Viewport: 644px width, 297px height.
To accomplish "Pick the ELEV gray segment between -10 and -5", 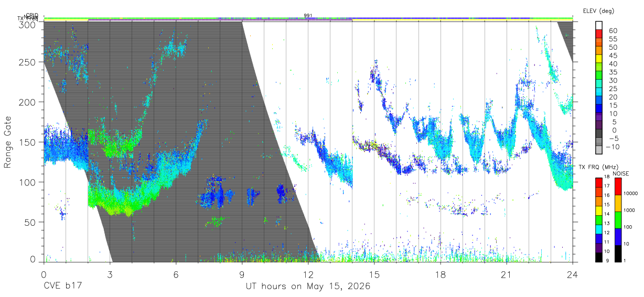I will click(599, 142).
